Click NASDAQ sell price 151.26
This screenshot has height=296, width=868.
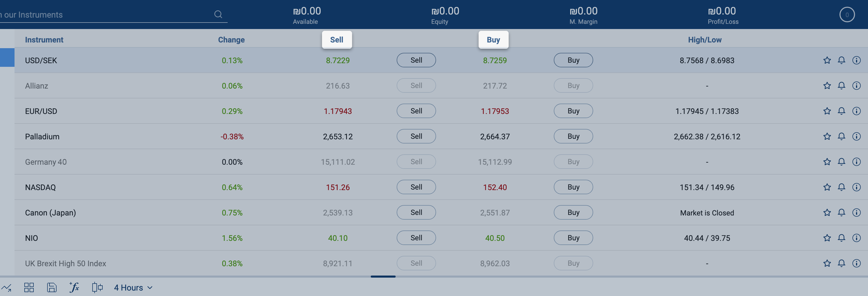[338, 187]
